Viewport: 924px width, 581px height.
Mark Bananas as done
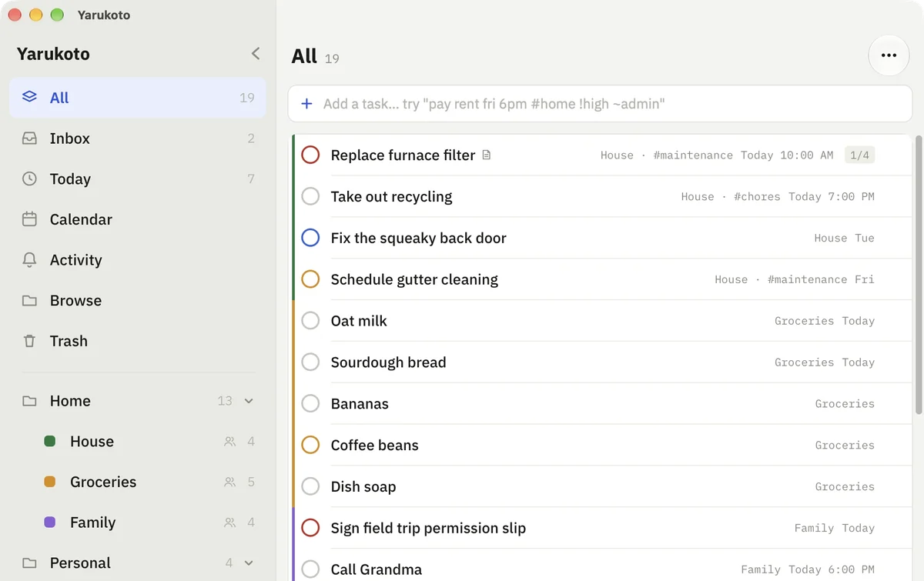[310, 403]
